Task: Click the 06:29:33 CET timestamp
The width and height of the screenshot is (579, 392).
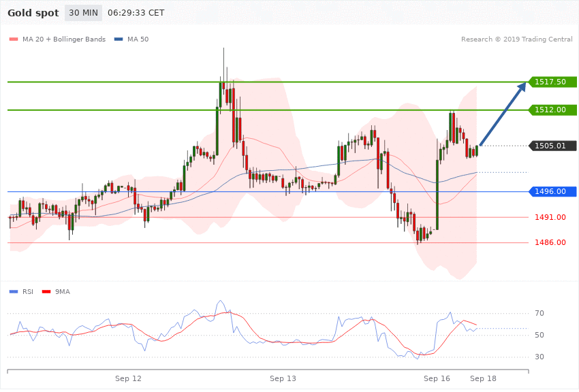Action: 136,13
